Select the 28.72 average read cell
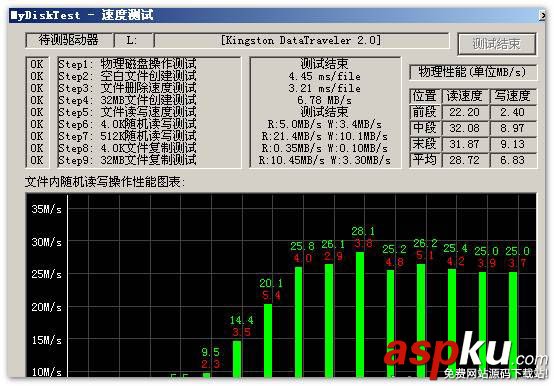Screen dimensions: 554x386 pos(465,160)
